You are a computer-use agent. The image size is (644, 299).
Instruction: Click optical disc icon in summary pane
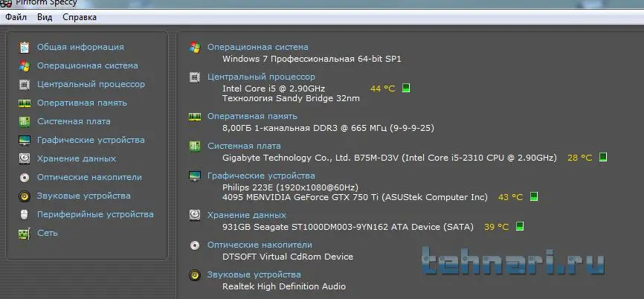tap(195, 245)
